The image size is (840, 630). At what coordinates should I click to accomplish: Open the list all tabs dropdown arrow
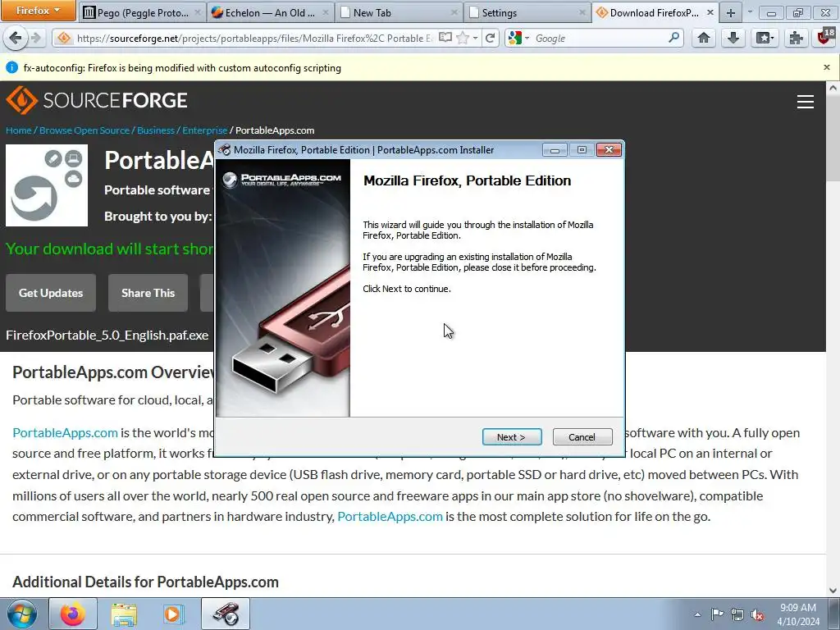750,11
